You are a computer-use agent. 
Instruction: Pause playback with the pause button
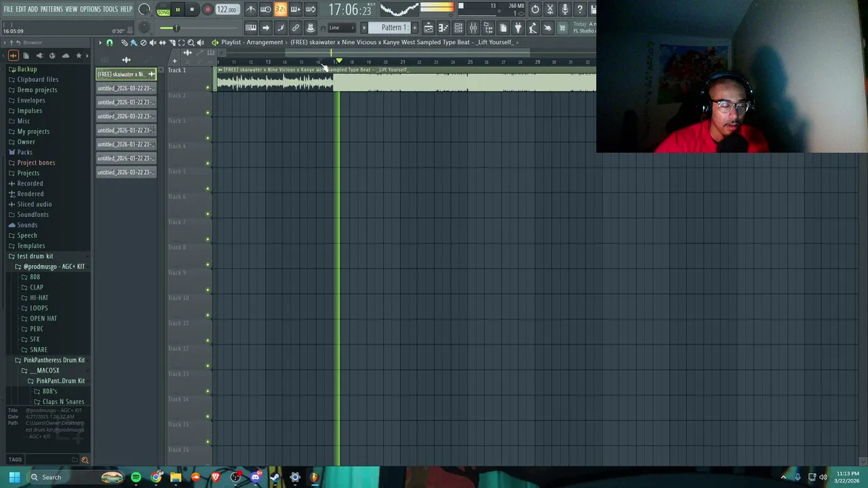coord(178,9)
